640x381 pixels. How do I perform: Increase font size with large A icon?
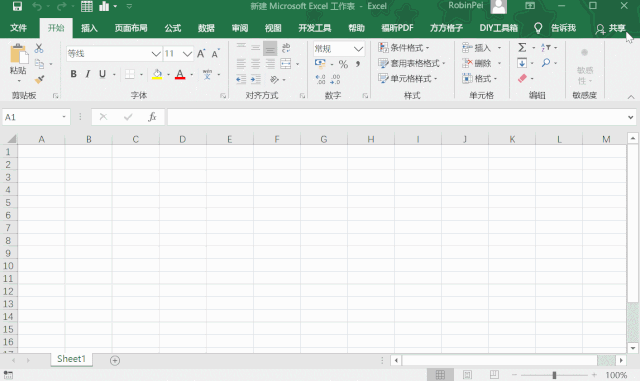[201, 53]
